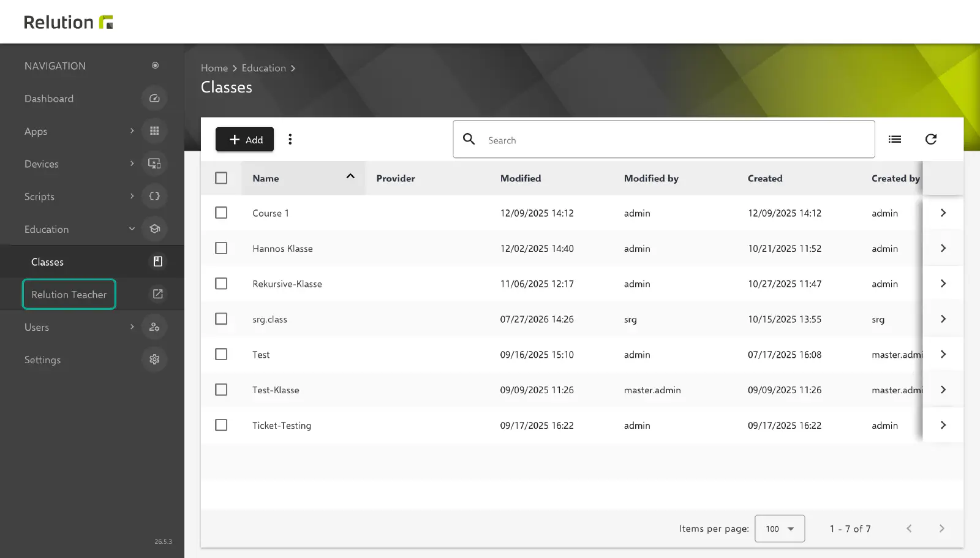Sort by the Name column arrow

tap(350, 176)
